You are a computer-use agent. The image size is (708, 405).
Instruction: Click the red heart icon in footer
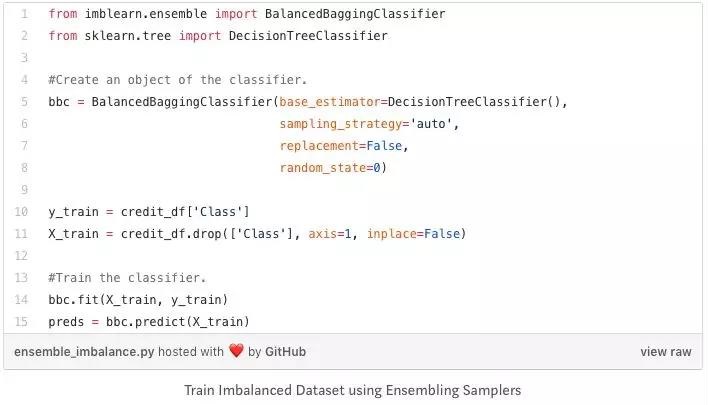pyautogui.click(x=236, y=351)
